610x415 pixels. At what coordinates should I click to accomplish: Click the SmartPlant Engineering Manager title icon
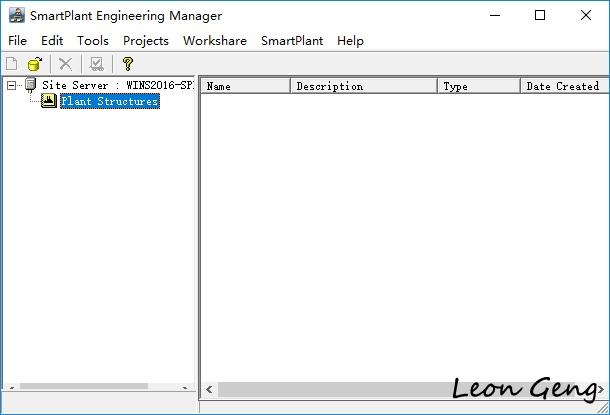[17, 15]
